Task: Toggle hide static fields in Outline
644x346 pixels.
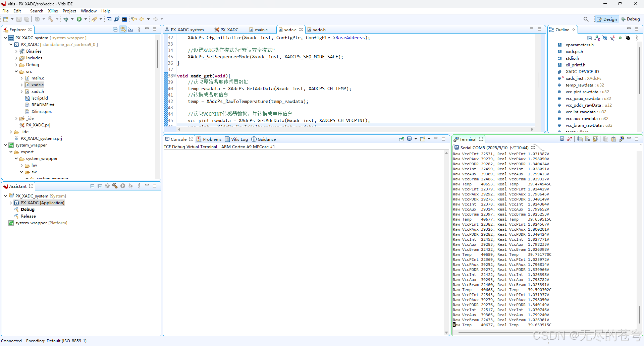Action: coord(612,38)
